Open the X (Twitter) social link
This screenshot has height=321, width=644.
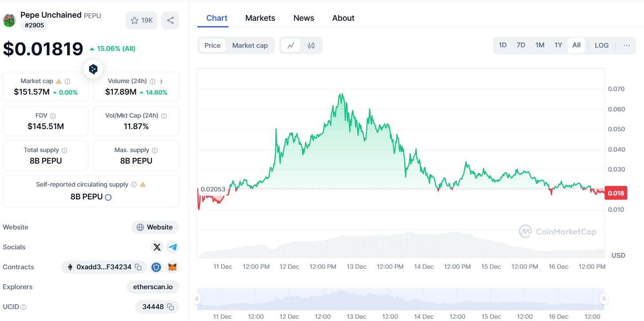tap(157, 247)
